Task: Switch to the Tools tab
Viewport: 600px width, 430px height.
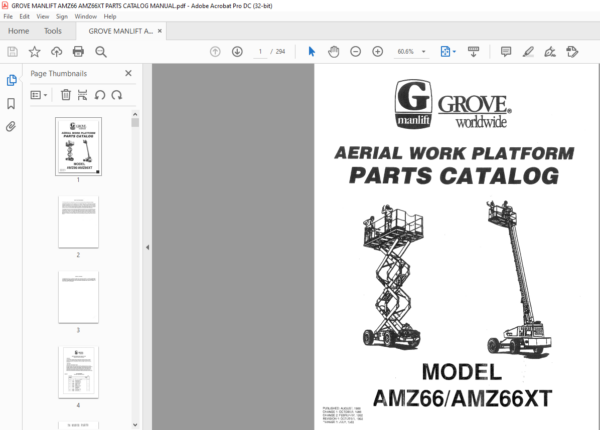Action: pos(53,31)
